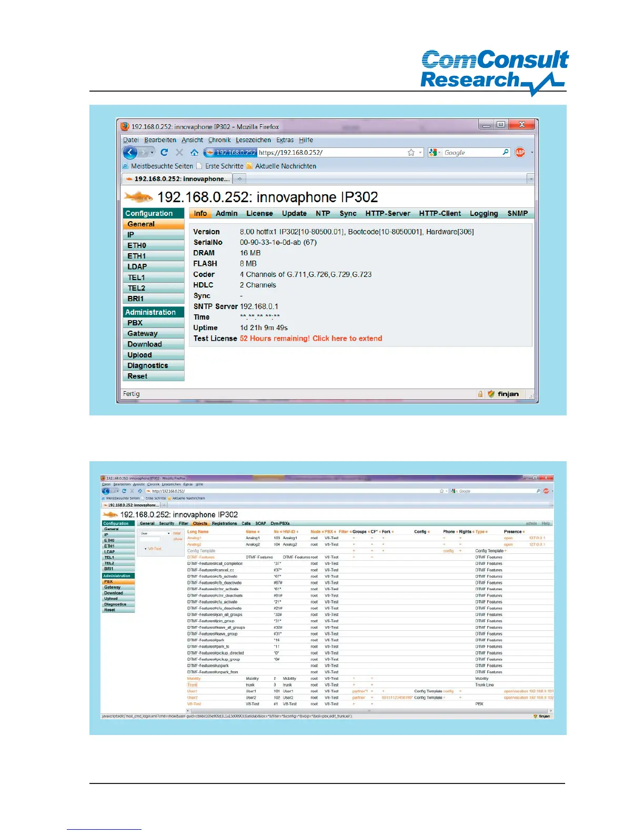Open Logging tab on Info page

[484, 213]
